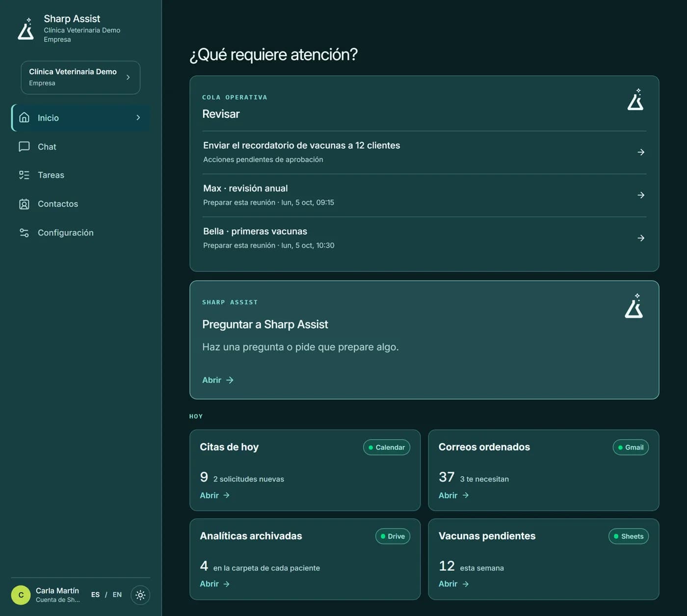Viewport: 687px width, 616px height.
Task: Click the Carla Martín avatar circle
Action: [21, 595]
